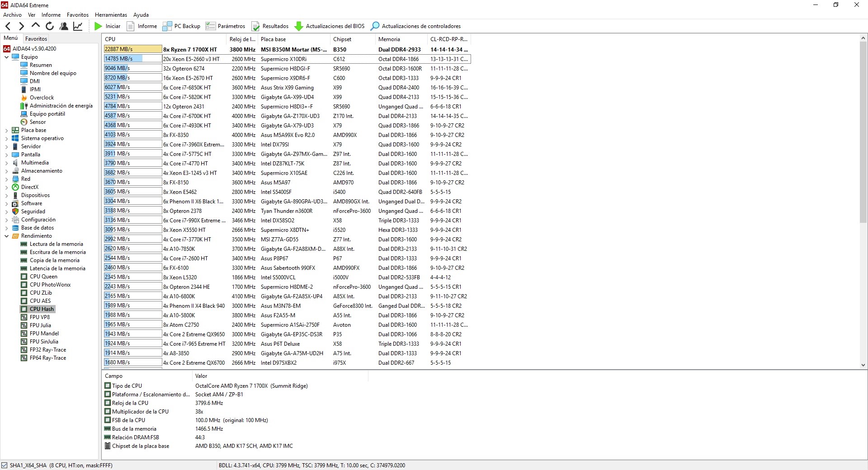Click the results list scrollbar down arrow
The image size is (868, 470).
tap(863, 365)
